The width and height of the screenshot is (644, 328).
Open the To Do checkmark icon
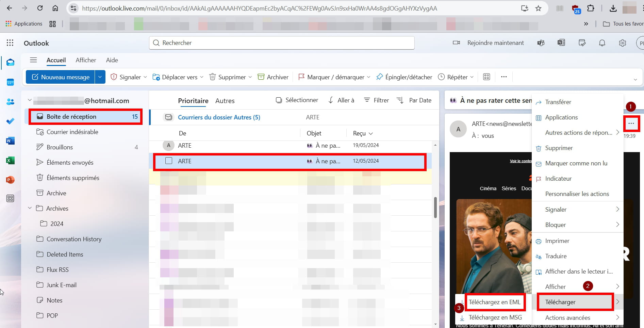(x=10, y=121)
